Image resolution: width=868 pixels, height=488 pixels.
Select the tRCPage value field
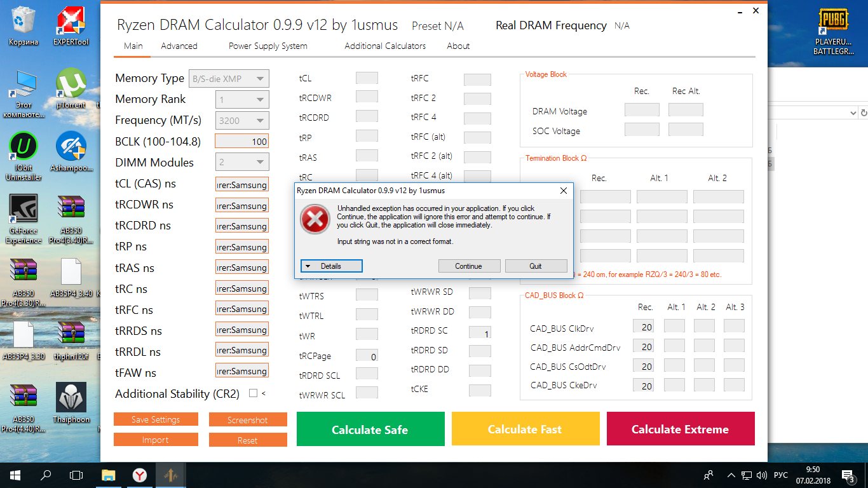click(367, 355)
